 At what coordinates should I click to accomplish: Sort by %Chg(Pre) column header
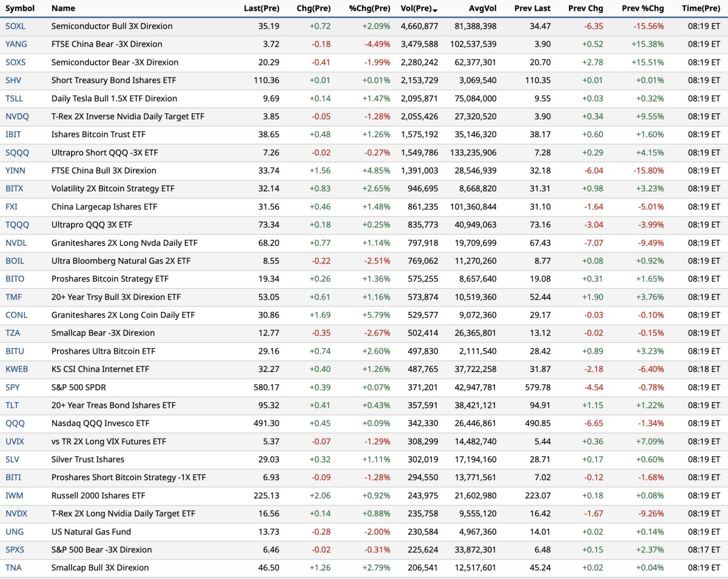pyautogui.click(x=369, y=8)
